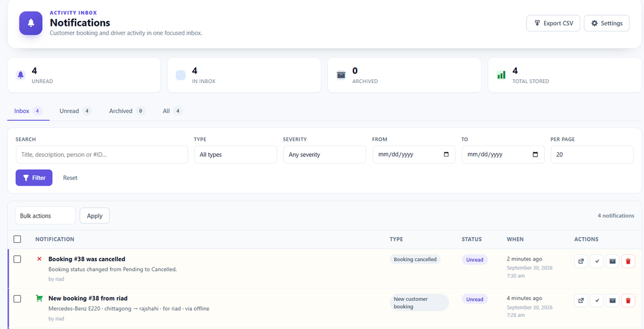
Task: Click red X icon beside Booking #38 cancelled
Action: [40, 259]
